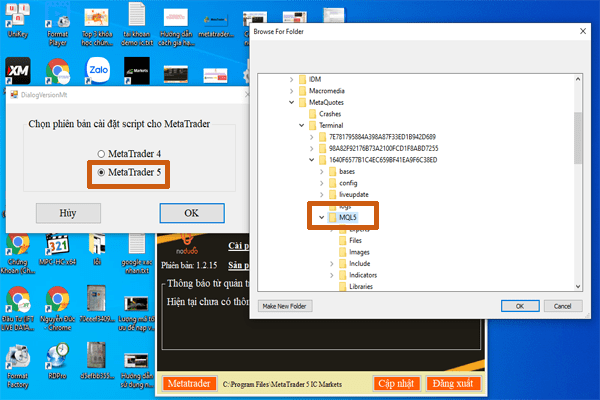Screen dimensions: 600x400
Task: Open the UniKey desktop shortcut
Action: pos(18,20)
